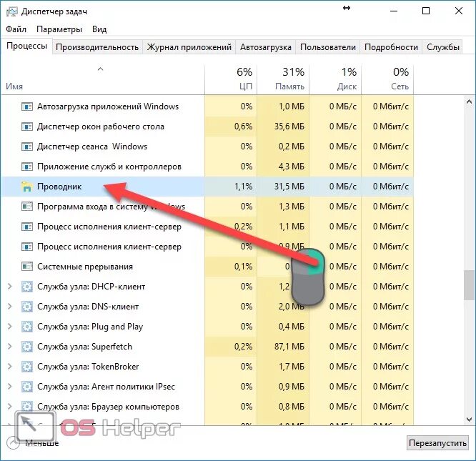Viewport: 476px width, 461px height.
Task: Sort by the ЦП column header
Action: pyautogui.click(x=231, y=79)
